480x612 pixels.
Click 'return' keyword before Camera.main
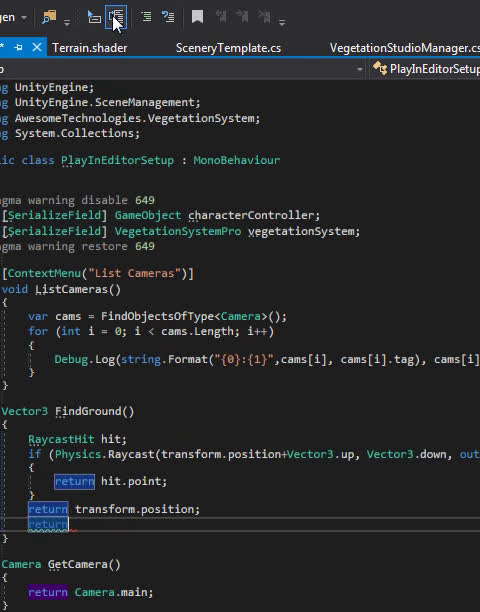[x=48, y=592]
